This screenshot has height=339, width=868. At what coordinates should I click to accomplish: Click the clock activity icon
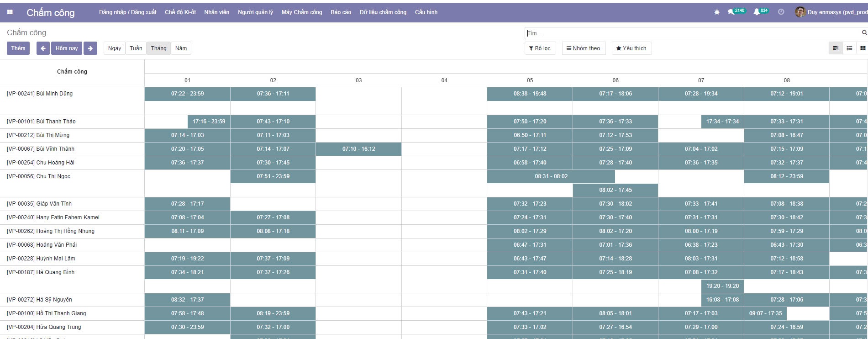(781, 12)
